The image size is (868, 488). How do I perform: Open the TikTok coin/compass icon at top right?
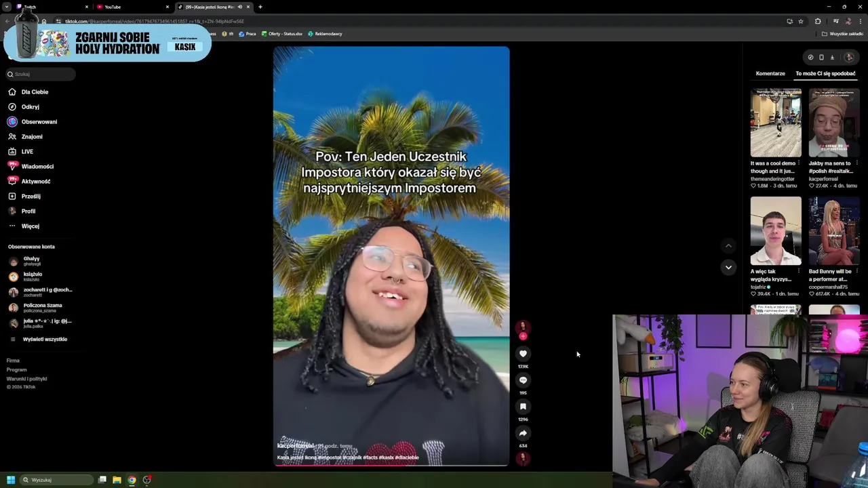[810, 58]
